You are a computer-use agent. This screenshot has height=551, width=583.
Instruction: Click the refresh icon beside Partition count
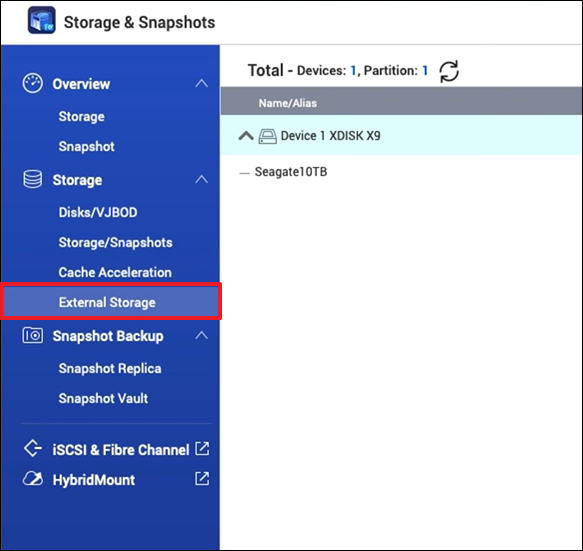[x=449, y=71]
